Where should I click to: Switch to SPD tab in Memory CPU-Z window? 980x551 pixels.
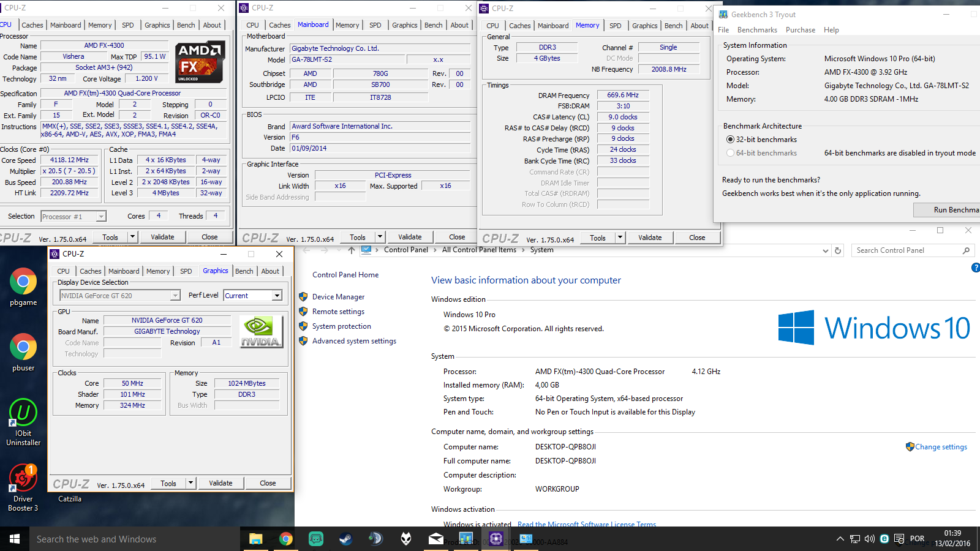tap(616, 26)
